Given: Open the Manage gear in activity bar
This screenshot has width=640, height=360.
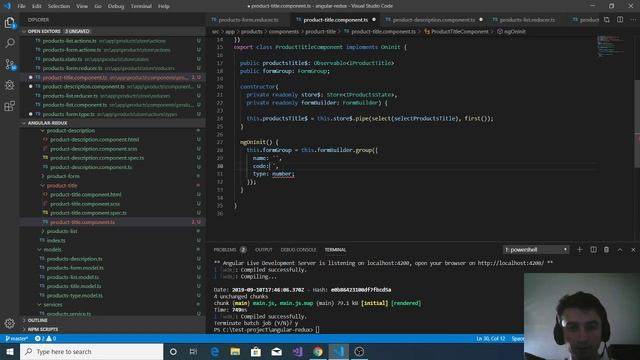Looking at the screenshot, I should click(x=10, y=323).
